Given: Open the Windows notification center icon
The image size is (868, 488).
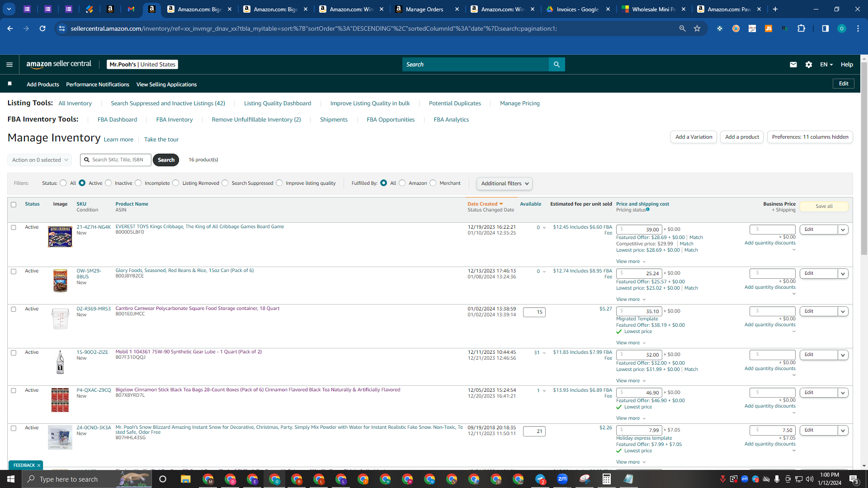Looking at the screenshot, I should click(x=854, y=479).
